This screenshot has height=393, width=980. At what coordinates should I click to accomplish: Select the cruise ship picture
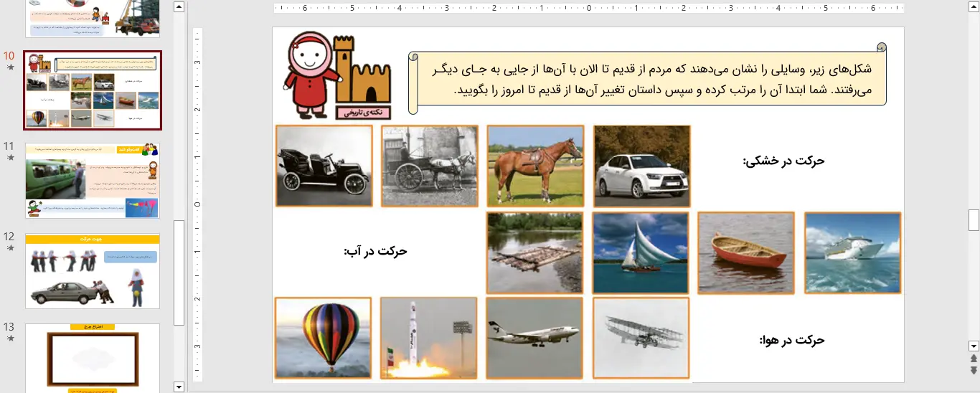tap(852, 252)
